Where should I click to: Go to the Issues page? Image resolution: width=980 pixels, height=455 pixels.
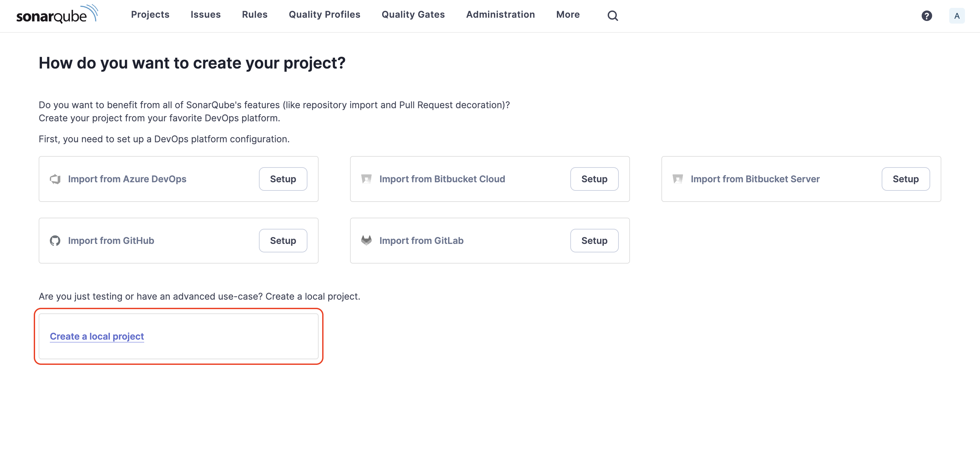[x=206, y=14]
